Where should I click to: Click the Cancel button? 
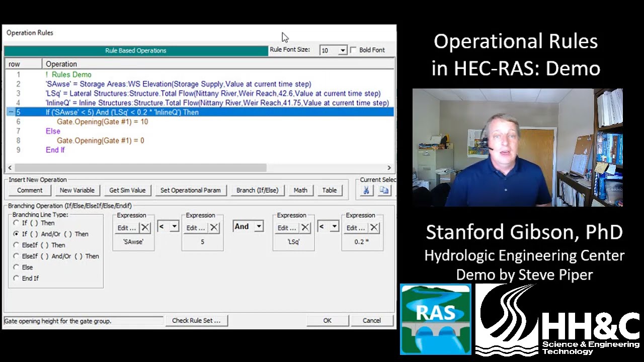372,320
